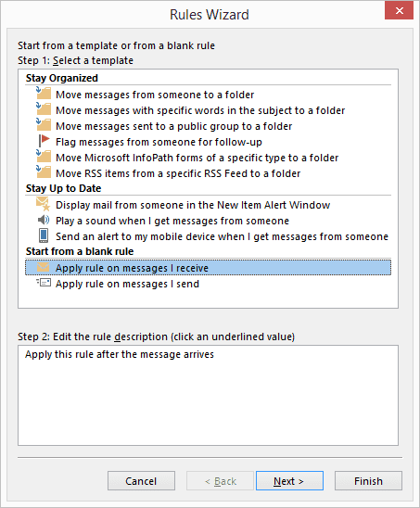
Task: Click the red flag follow-up icon
Action: coord(44,141)
